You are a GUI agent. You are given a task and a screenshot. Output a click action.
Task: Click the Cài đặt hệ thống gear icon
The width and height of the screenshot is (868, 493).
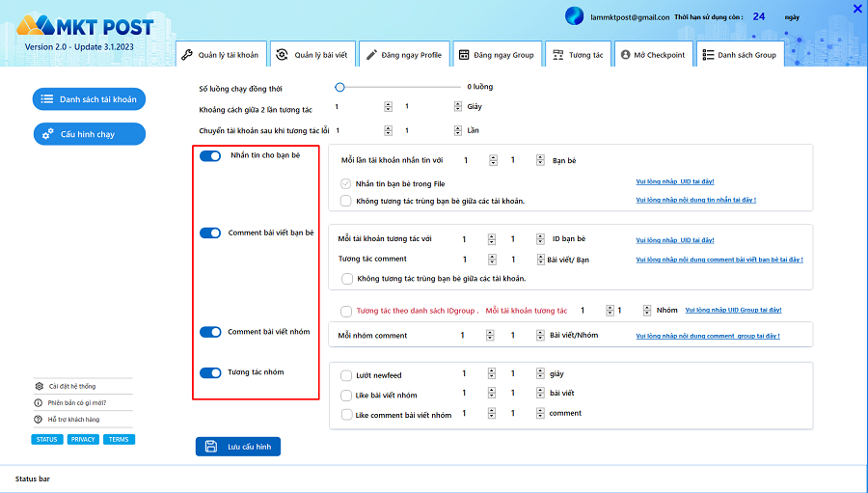coord(39,386)
